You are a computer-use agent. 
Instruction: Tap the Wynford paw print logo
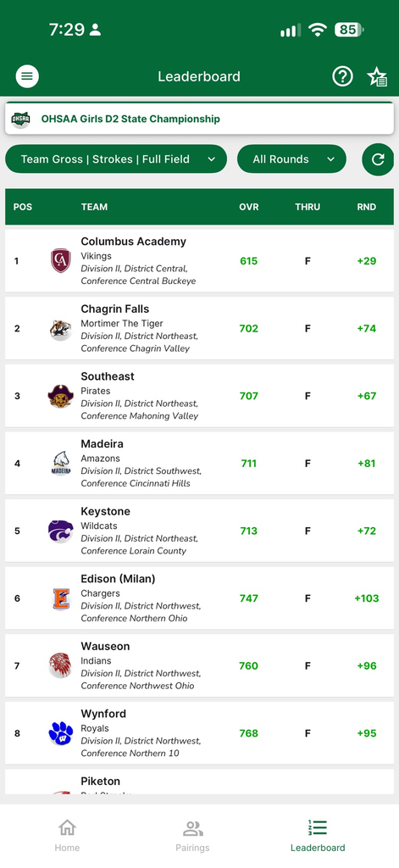click(x=61, y=733)
